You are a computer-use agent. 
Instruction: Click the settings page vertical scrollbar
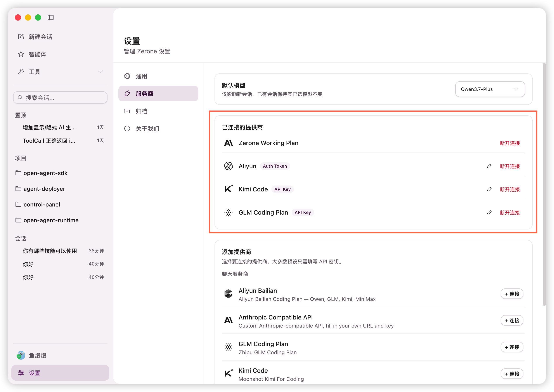click(x=544, y=185)
